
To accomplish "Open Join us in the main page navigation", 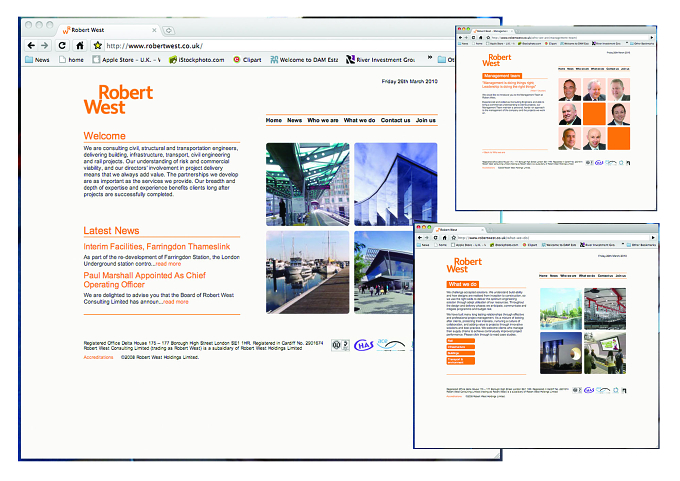I will coord(425,120).
